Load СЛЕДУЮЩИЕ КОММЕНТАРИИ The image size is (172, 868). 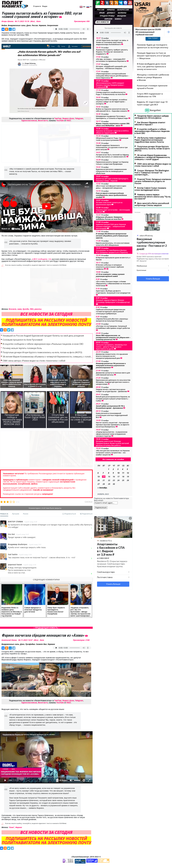[x=46, y=580]
